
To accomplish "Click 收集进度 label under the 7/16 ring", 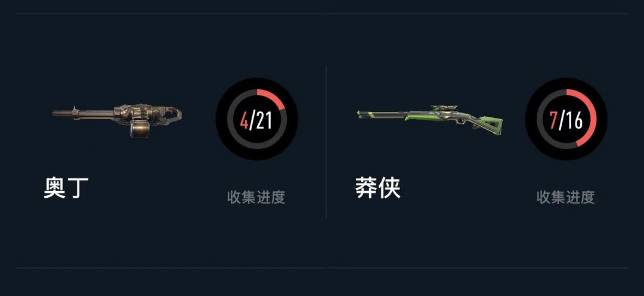I will [565, 197].
